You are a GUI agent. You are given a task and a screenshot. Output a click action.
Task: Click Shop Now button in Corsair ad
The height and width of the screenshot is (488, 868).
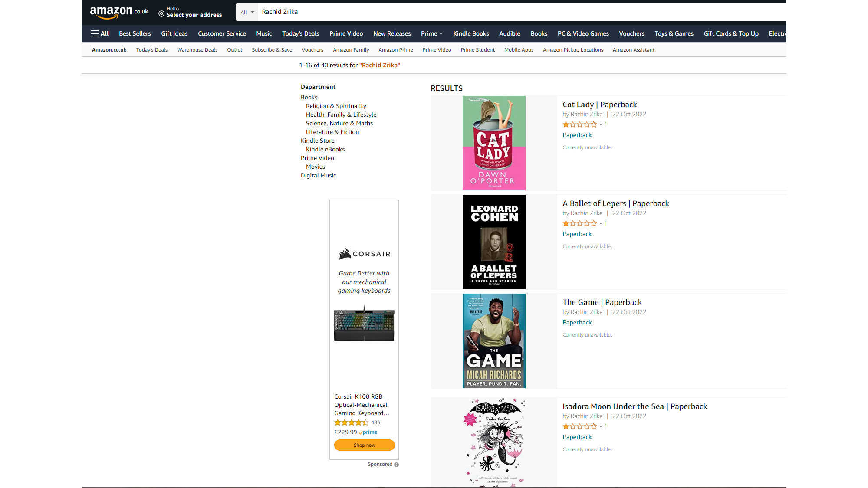pos(364,445)
